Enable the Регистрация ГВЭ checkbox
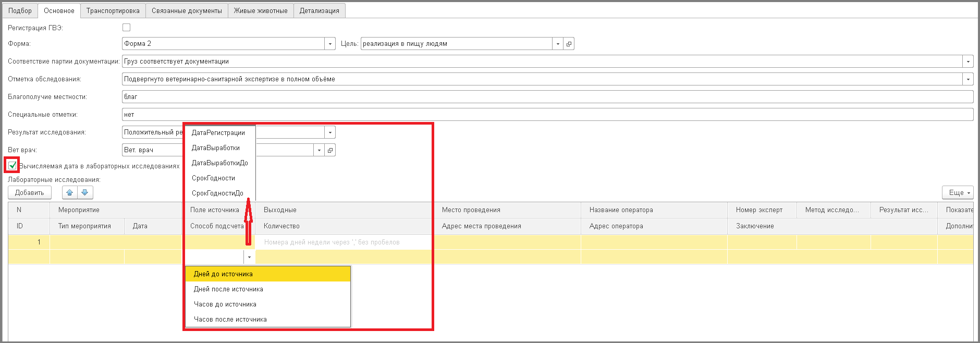The width and height of the screenshot is (980, 343). [x=126, y=28]
